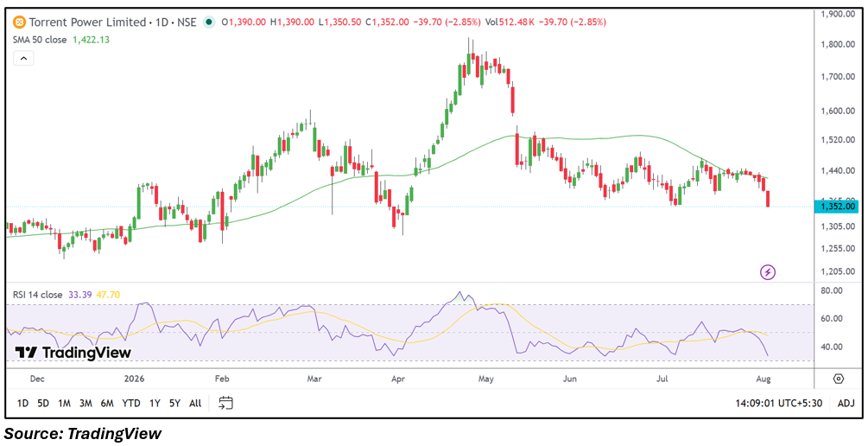Click the 1,800.00 price axis label
Viewport: 868px width, 446px height.
pyautogui.click(x=839, y=44)
